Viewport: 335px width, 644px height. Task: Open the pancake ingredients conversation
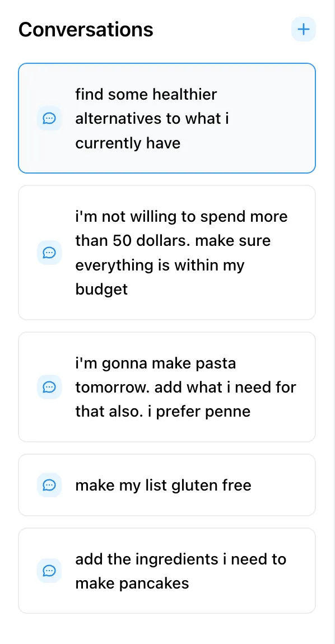pos(166,571)
